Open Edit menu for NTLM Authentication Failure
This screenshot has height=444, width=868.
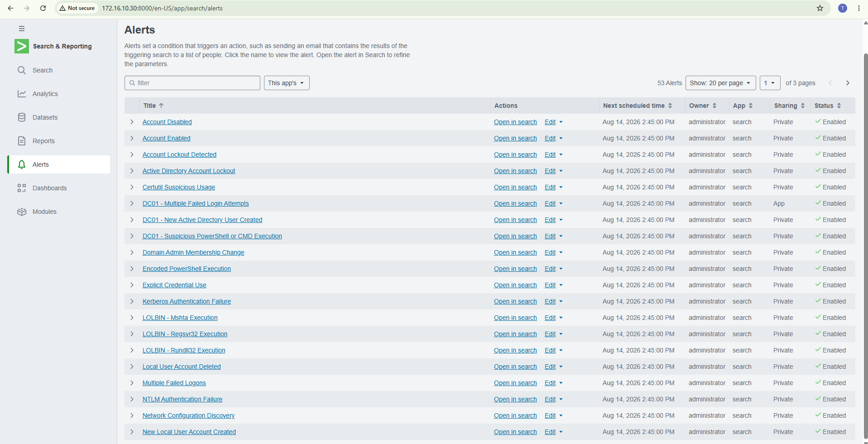(x=553, y=399)
